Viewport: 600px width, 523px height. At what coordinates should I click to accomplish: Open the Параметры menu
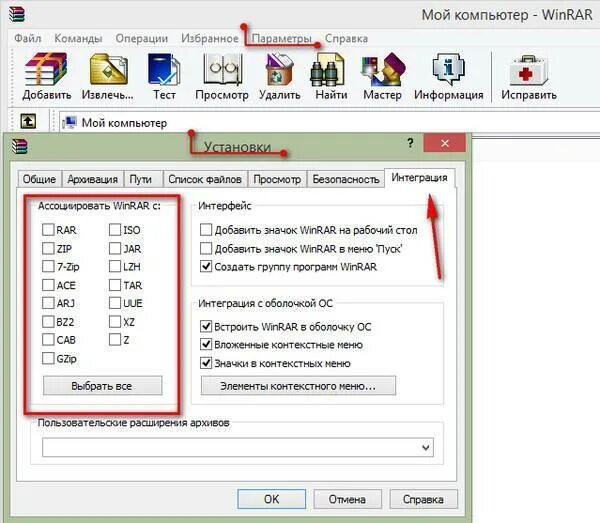(281, 39)
